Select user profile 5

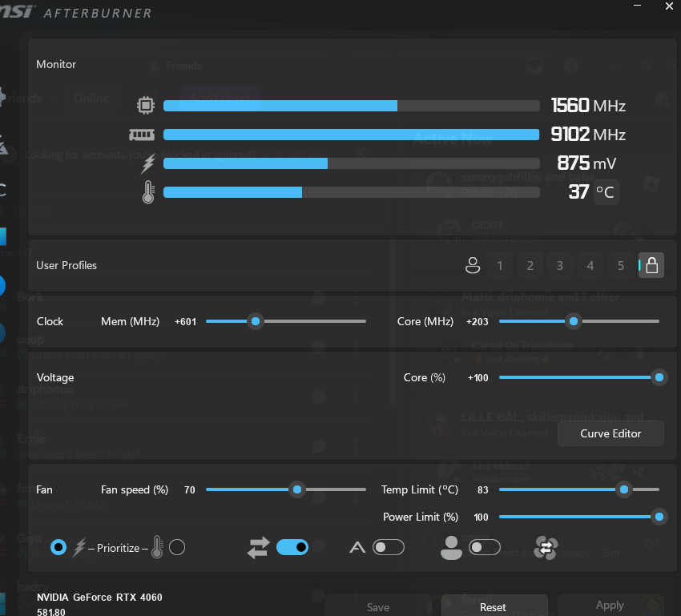tap(621, 265)
